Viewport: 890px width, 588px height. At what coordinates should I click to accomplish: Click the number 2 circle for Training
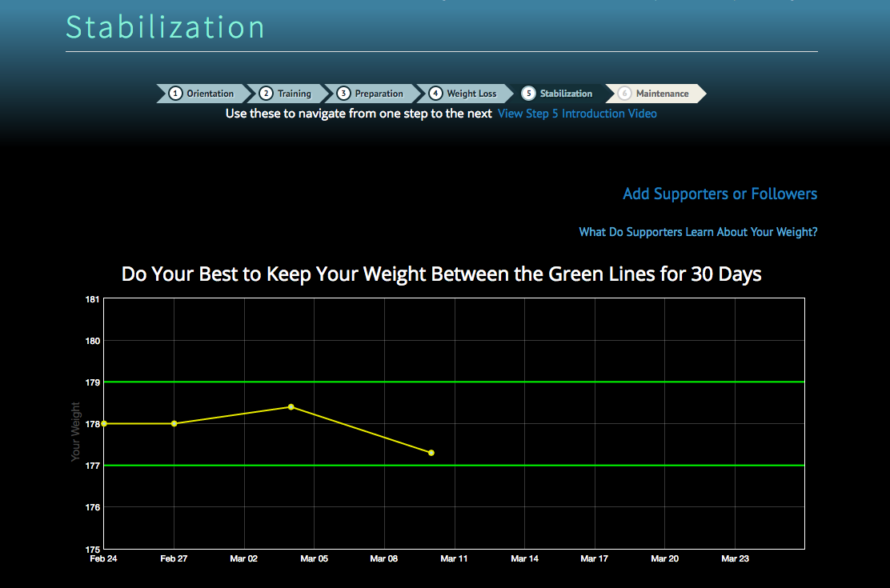(267, 94)
